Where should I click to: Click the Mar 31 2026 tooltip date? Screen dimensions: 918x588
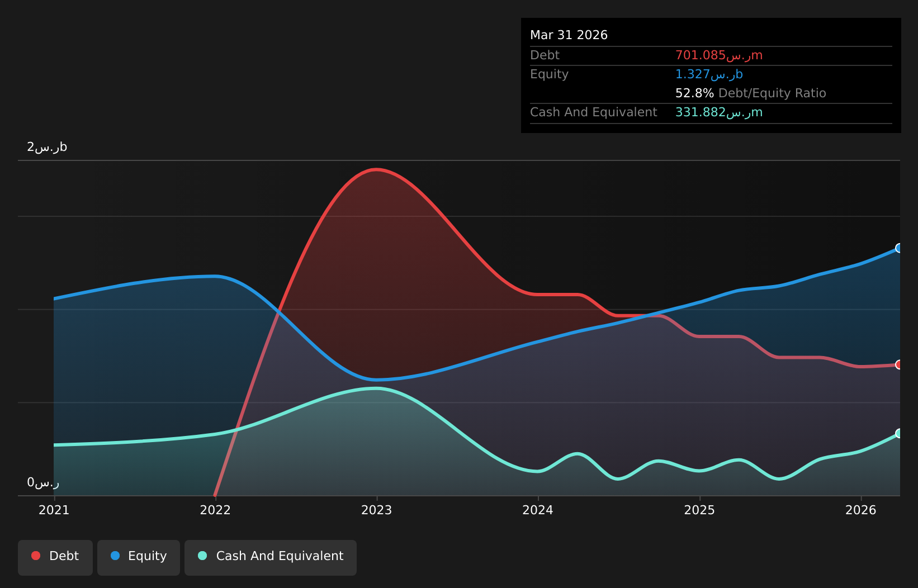[x=569, y=35]
